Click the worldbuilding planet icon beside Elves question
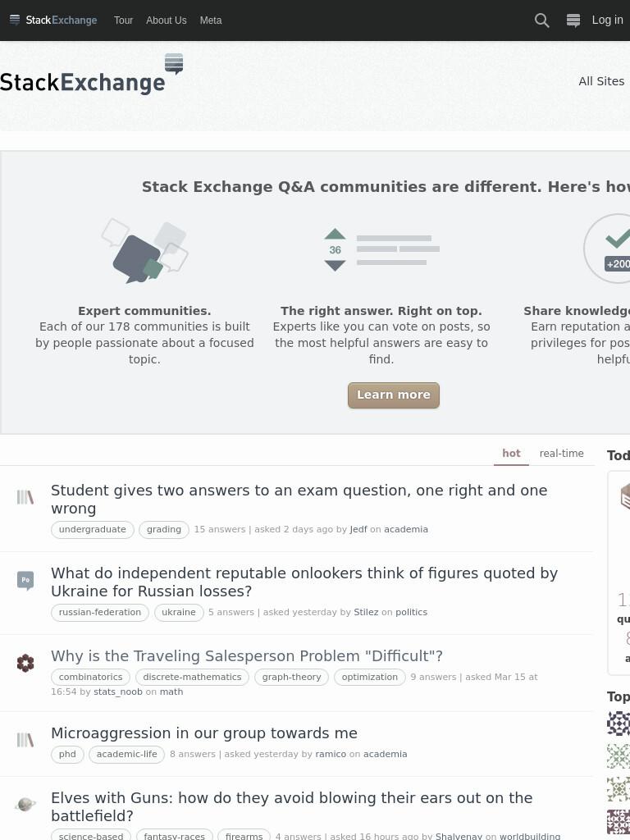Viewport: 630px width, 840px height. 25,804
